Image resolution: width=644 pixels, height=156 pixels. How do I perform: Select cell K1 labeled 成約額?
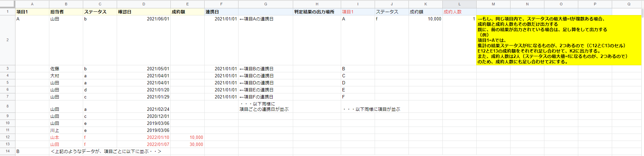click(x=426, y=12)
